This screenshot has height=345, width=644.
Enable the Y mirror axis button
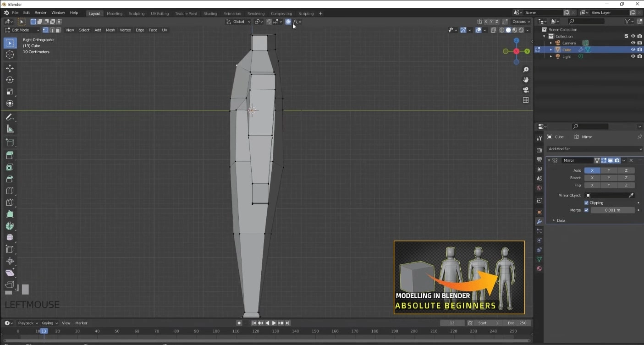[609, 170]
